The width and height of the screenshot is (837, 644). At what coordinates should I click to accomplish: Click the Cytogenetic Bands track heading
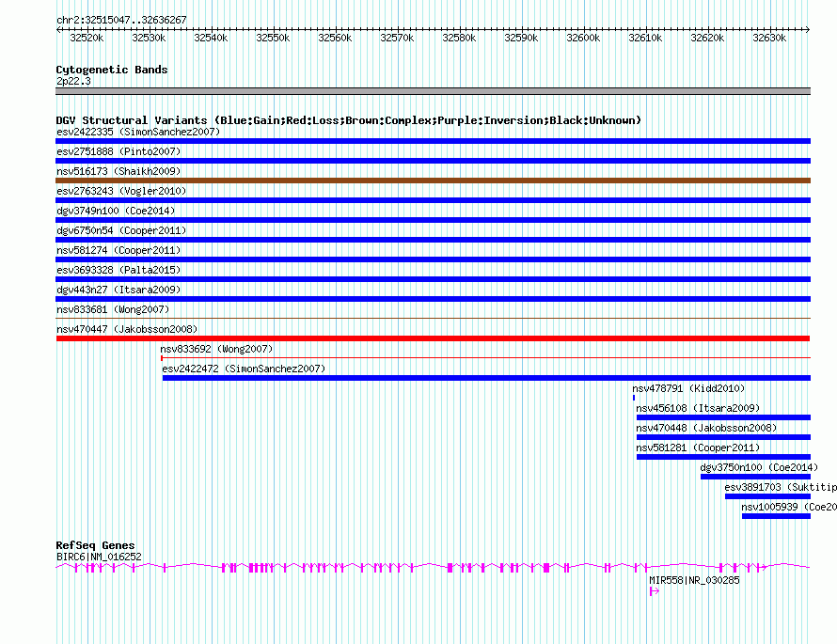point(112,70)
